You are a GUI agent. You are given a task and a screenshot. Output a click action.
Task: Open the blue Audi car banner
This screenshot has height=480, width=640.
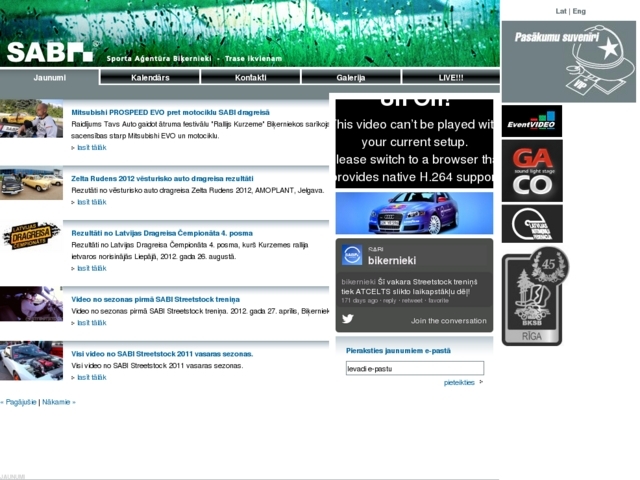[414, 213]
